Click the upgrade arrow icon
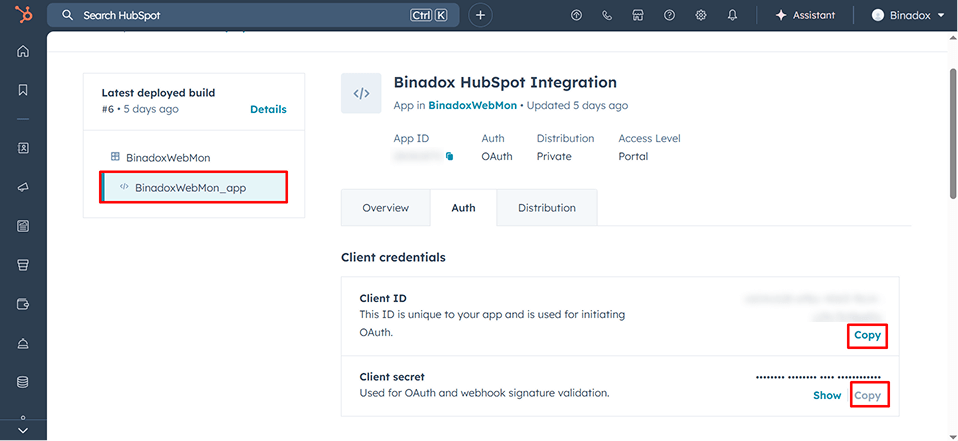958x441 pixels. (576, 15)
